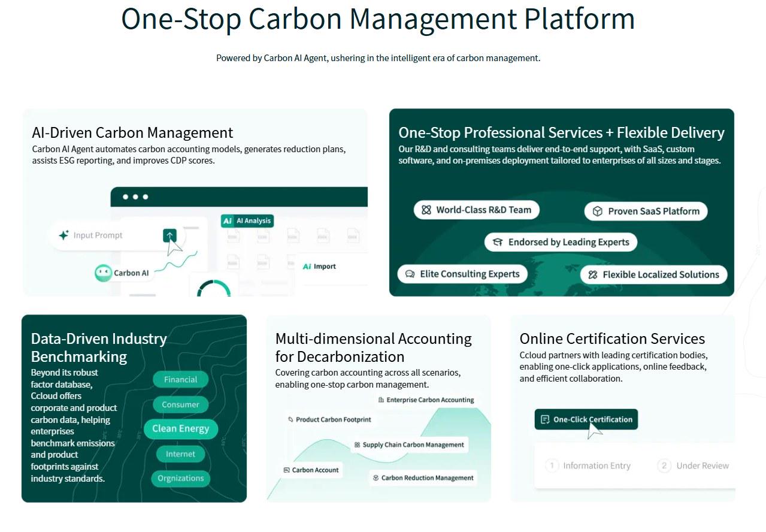Select the Orgnizations industry pill
Screen dimensions: 766x532
pyautogui.click(x=181, y=478)
